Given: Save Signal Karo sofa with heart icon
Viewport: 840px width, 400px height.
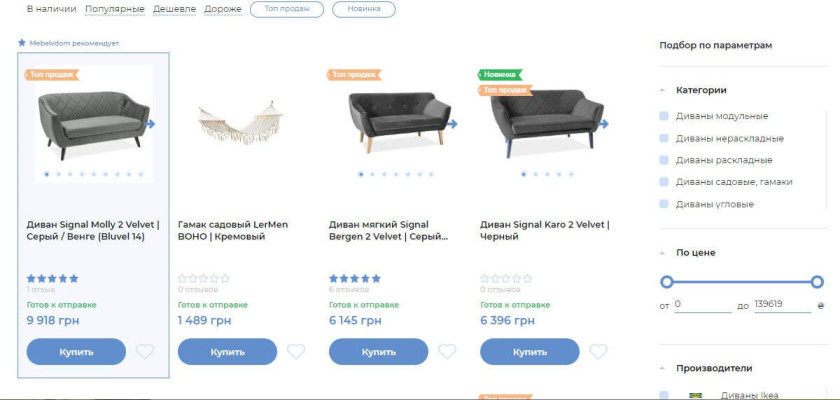Looking at the screenshot, I should click(598, 351).
